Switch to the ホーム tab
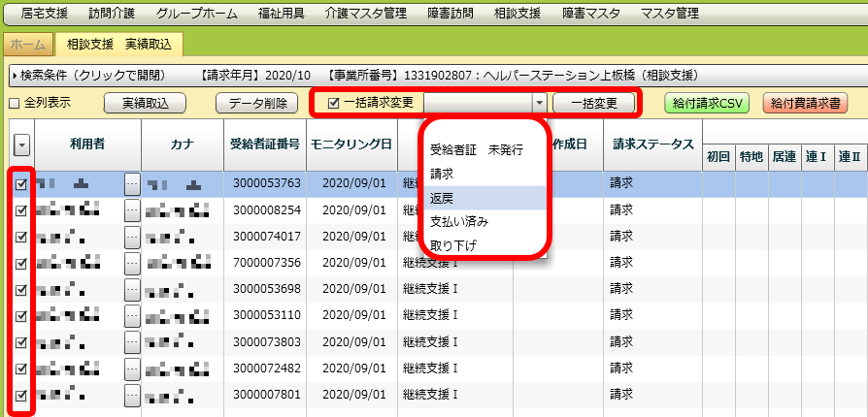This screenshot has height=417, width=868. [x=27, y=44]
